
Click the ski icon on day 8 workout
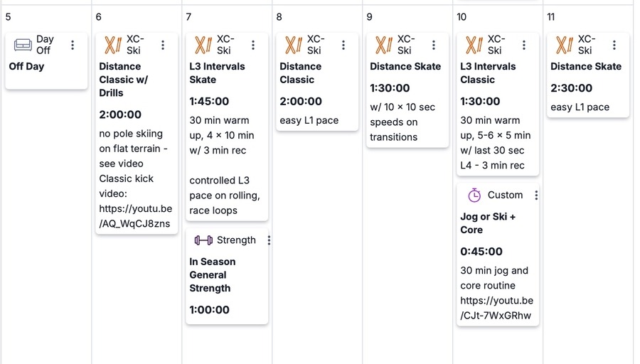coord(294,45)
